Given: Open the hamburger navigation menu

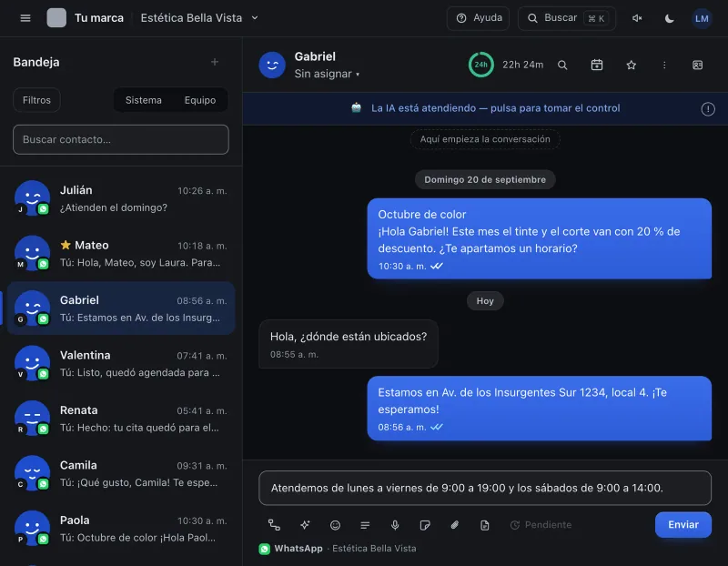Looking at the screenshot, I should [x=25, y=18].
